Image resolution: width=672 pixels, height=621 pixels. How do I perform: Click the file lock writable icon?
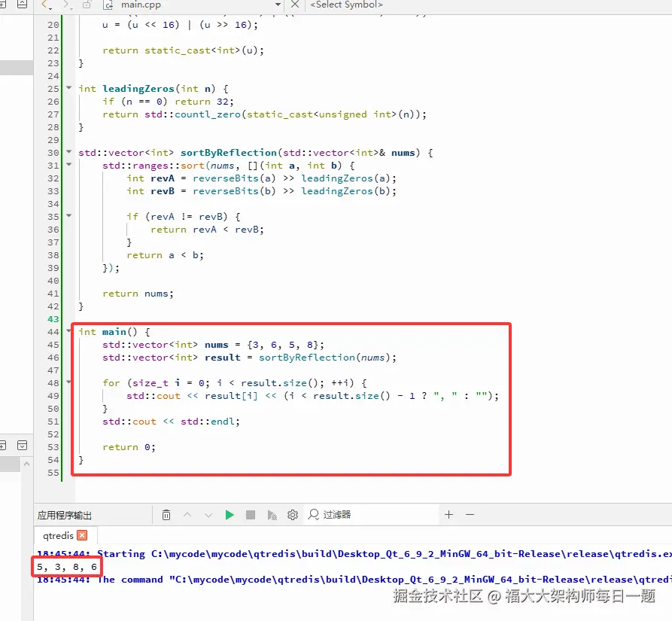tap(87, 5)
